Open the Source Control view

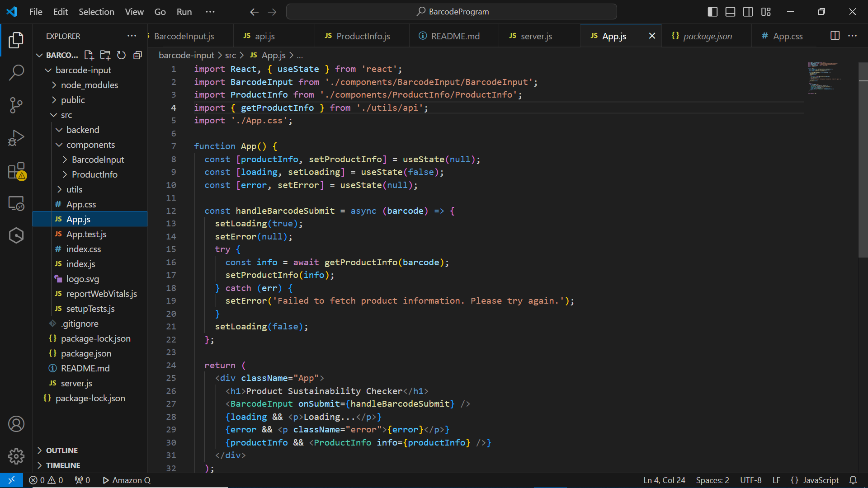click(x=16, y=105)
